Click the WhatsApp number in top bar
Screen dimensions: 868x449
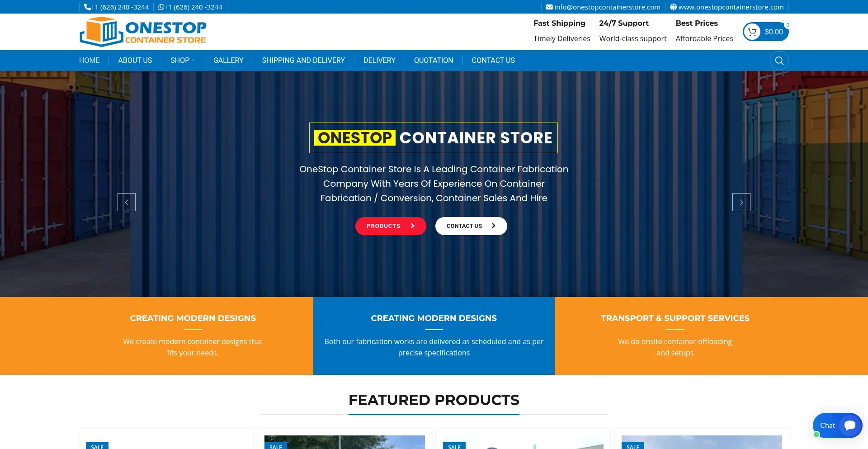coord(190,7)
